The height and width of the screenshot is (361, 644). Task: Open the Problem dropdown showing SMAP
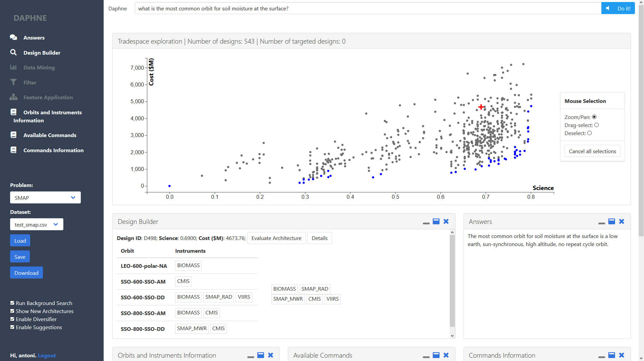pyautogui.click(x=45, y=197)
